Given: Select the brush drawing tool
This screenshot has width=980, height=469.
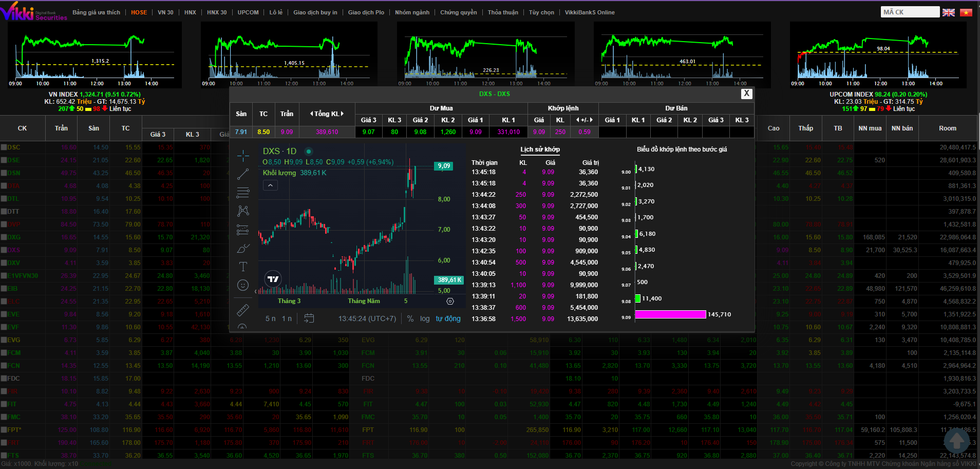Looking at the screenshot, I should coord(243,248).
